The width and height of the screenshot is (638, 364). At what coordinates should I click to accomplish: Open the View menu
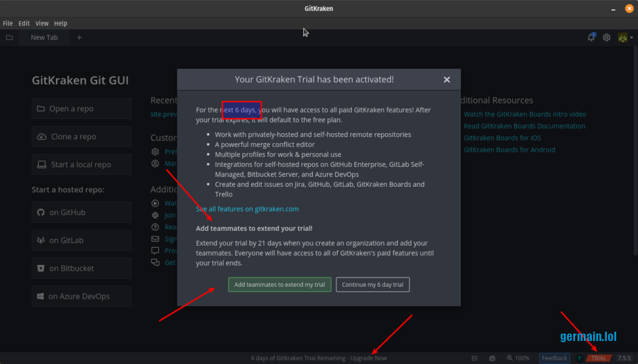(42, 23)
